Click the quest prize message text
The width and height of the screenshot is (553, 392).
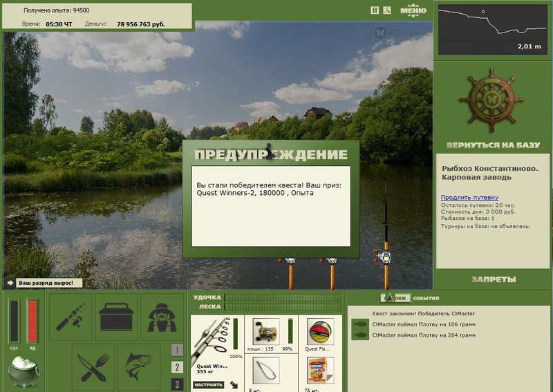click(x=269, y=189)
